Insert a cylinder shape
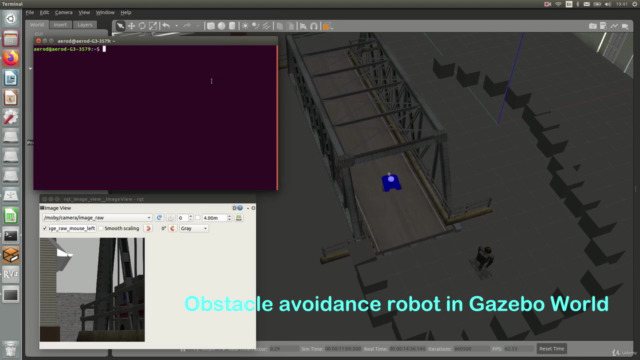Screen dimensions: 640x360 [x=232, y=26]
